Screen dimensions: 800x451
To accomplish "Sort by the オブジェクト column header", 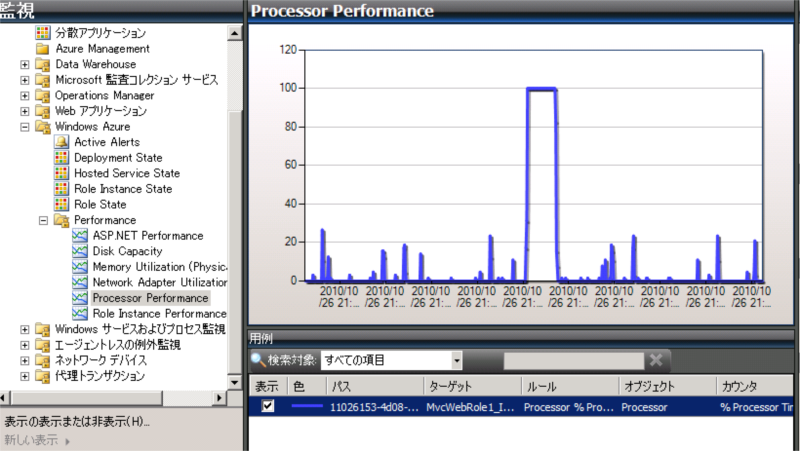I will pos(667,386).
